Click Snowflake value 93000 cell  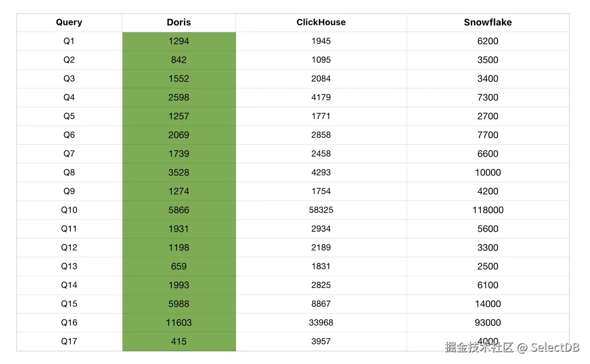488,323
